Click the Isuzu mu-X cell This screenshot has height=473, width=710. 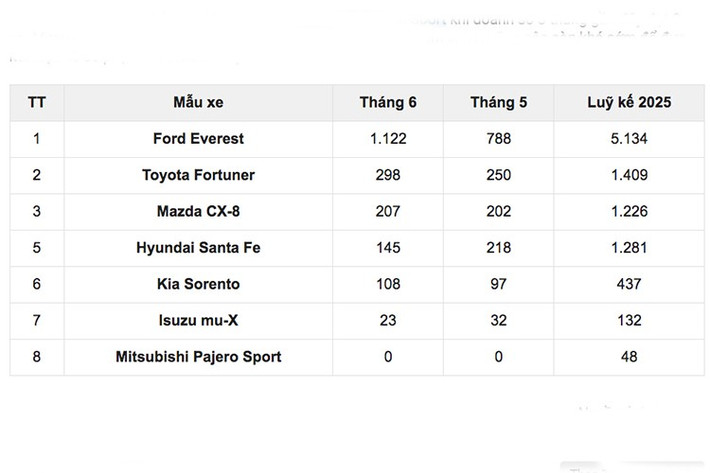[198, 320]
